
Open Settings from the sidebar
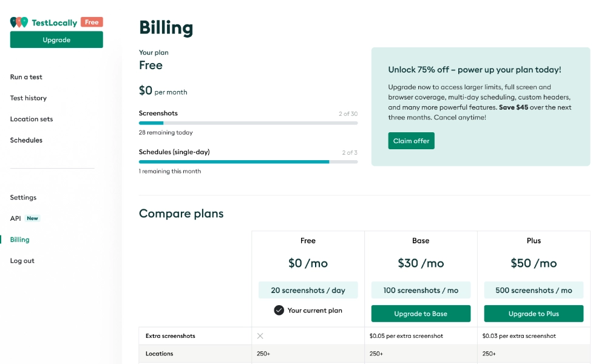tap(23, 197)
